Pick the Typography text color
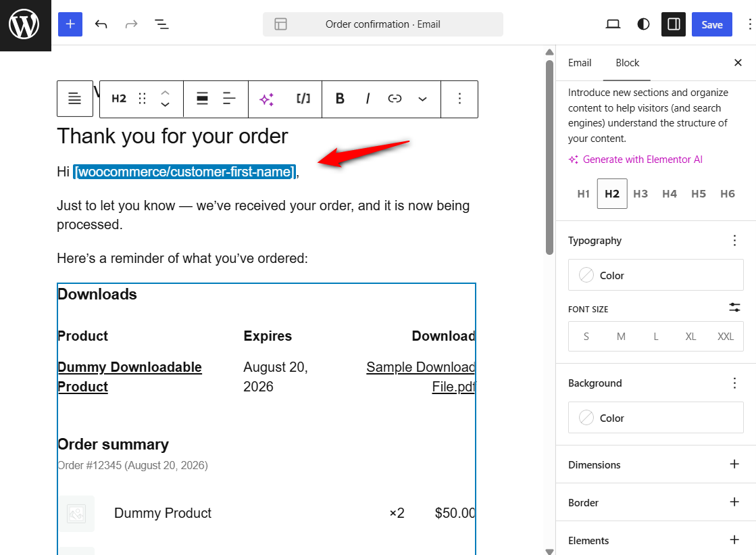This screenshot has width=756, height=555. tap(656, 275)
